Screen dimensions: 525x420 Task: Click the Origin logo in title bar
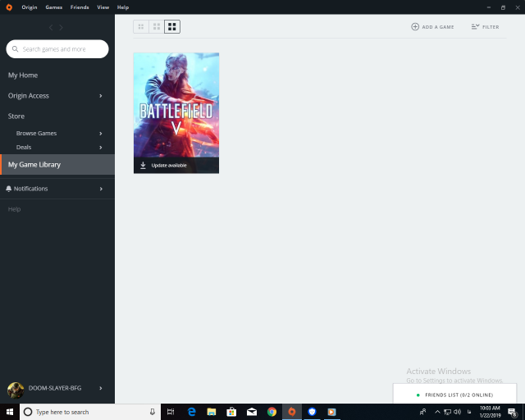[x=9, y=7]
